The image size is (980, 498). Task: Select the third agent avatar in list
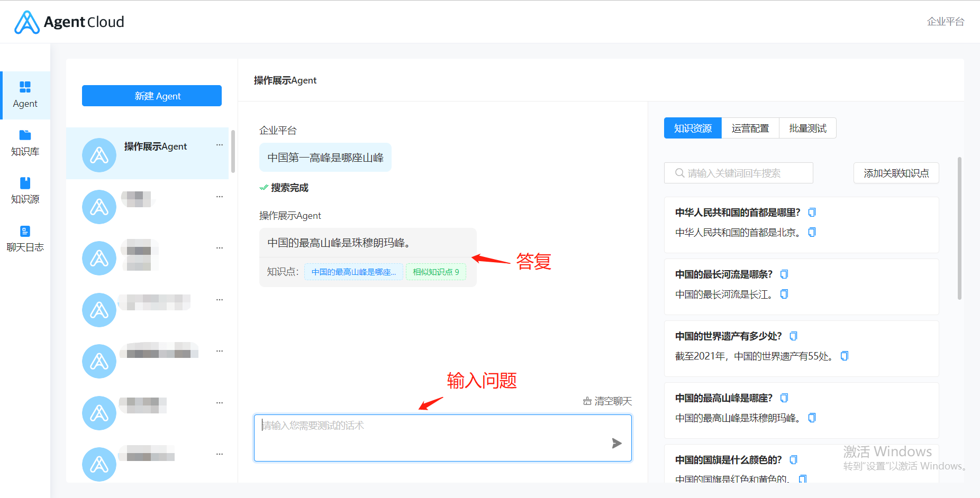point(99,258)
